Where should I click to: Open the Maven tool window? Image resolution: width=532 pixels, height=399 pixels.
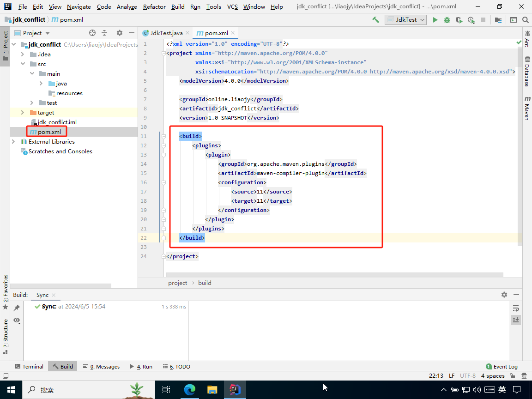tap(527, 108)
